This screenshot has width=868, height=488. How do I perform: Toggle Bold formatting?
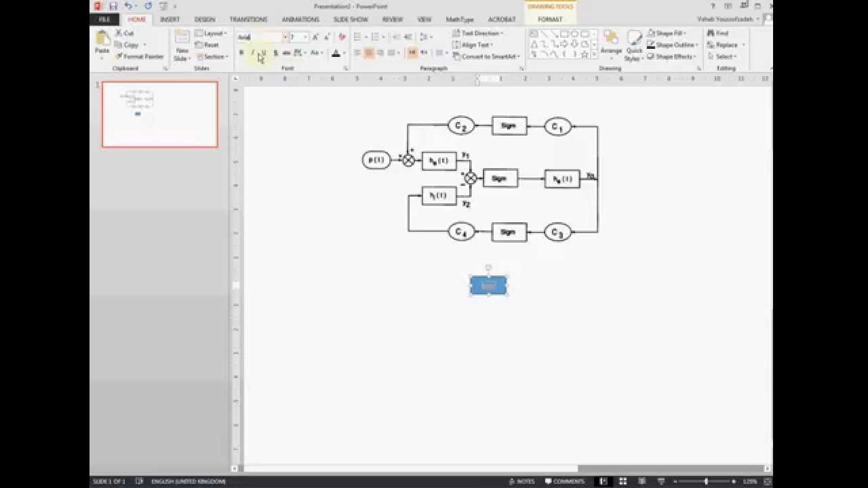241,53
